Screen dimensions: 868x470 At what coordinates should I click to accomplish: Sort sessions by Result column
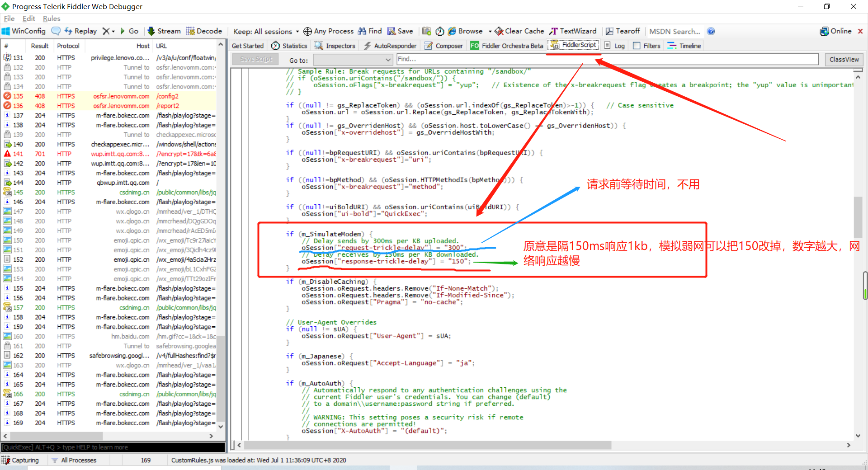(39, 46)
